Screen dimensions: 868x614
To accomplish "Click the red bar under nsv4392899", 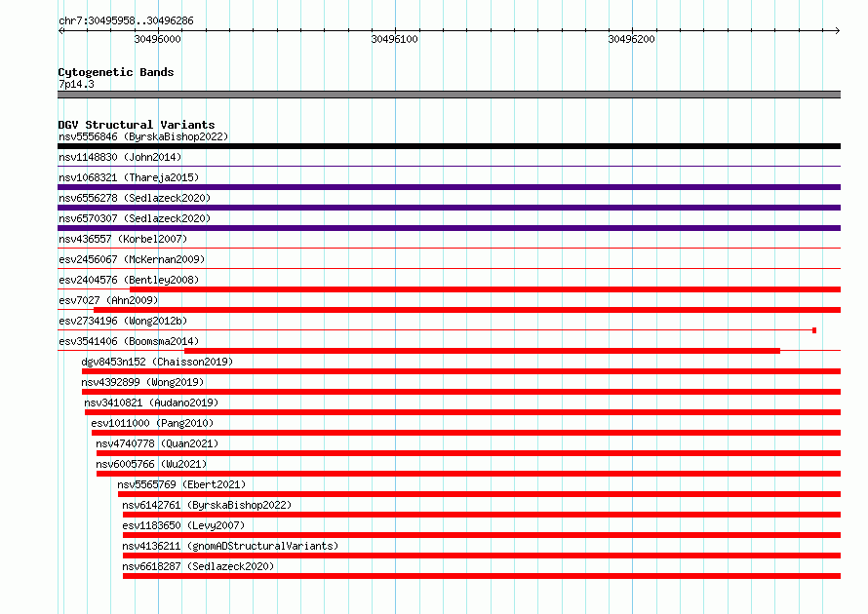I will click(461, 392).
